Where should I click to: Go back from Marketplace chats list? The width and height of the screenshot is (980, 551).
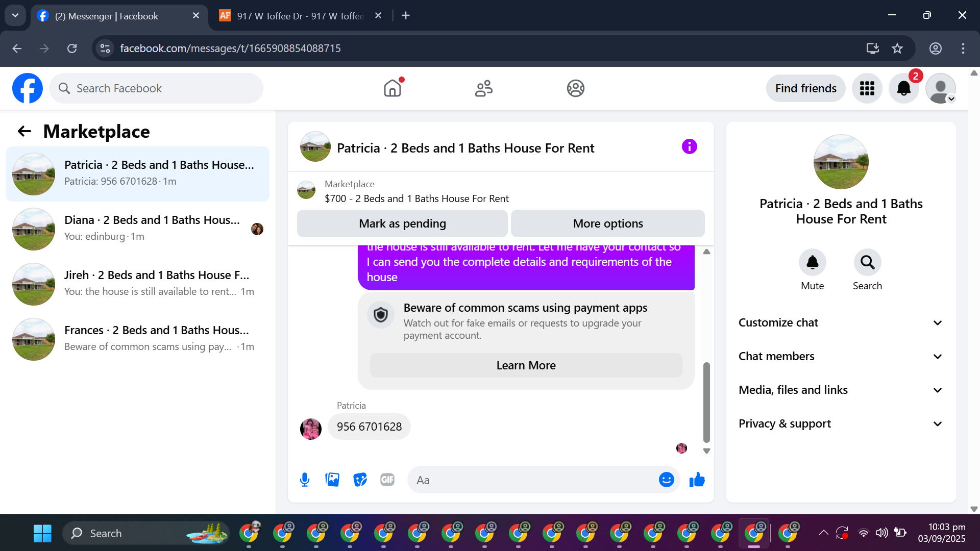24,132
